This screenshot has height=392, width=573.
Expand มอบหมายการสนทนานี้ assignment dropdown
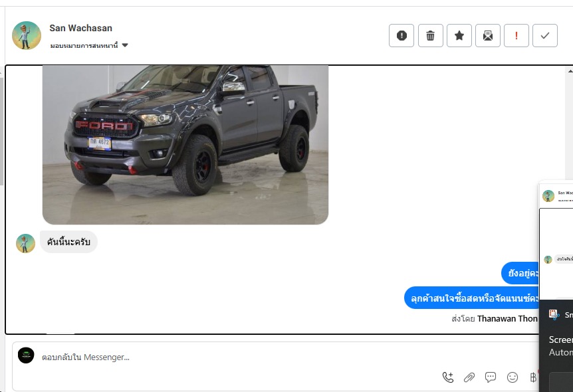[x=89, y=45]
